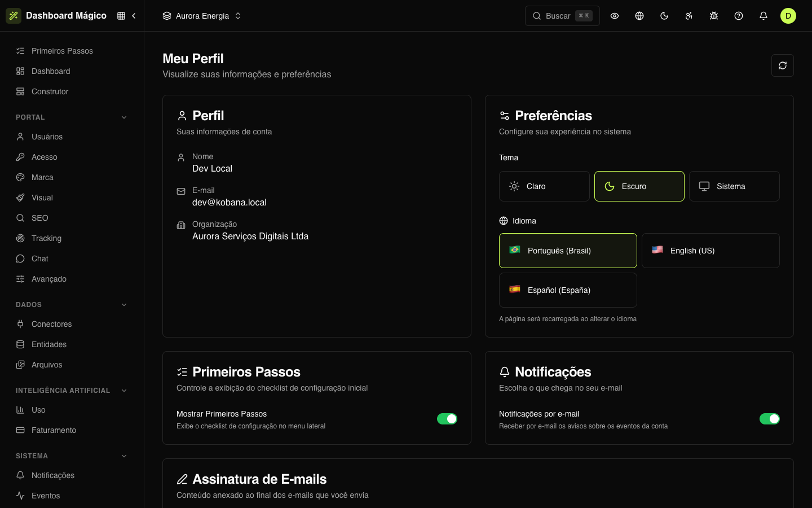Open the user avatar D menu

[x=788, y=16]
